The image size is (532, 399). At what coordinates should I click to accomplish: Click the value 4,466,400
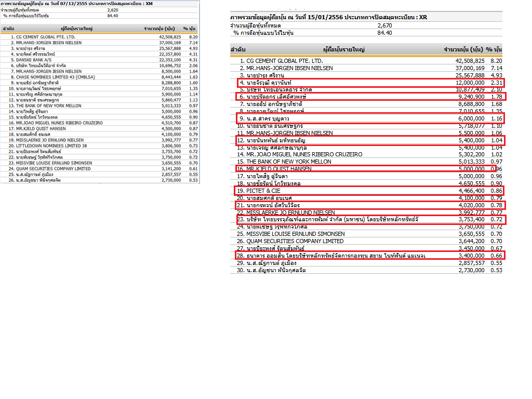(x=471, y=191)
